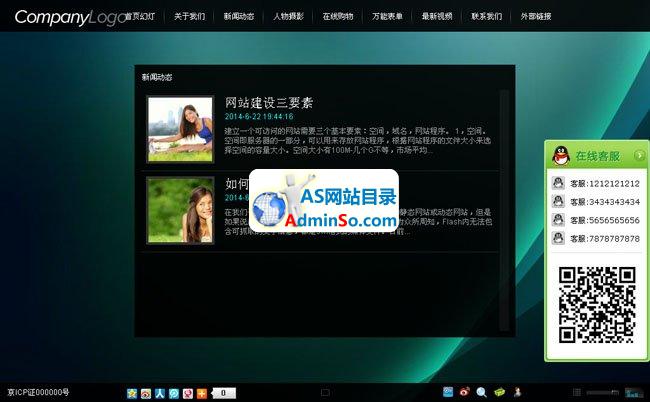Select 最新视频 in the top navigation
Image resolution: width=650 pixels, height=402 pixels.
coord(437,16)
